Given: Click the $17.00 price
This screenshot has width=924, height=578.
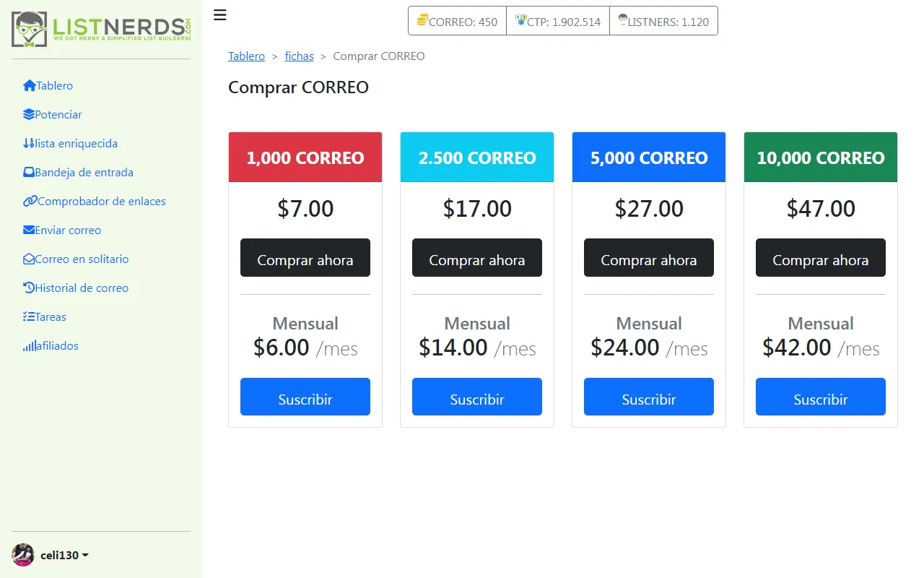Looking at the screenshot, I should click(477, 209).
